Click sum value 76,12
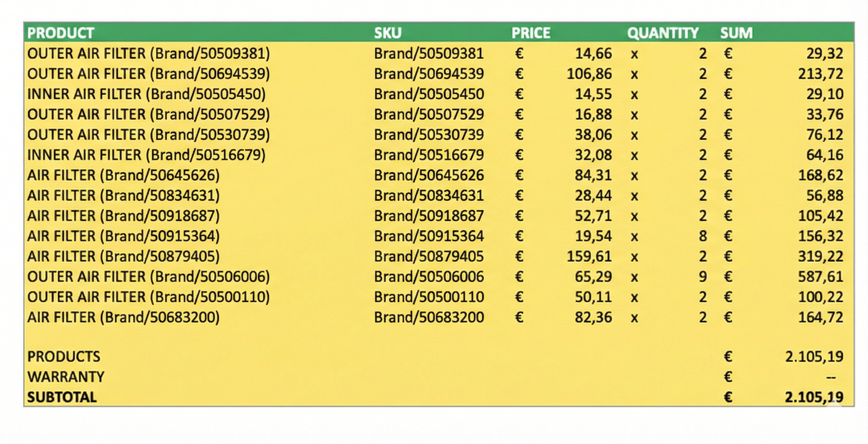This screenshot has width=868, height=444. pos(825,135)
